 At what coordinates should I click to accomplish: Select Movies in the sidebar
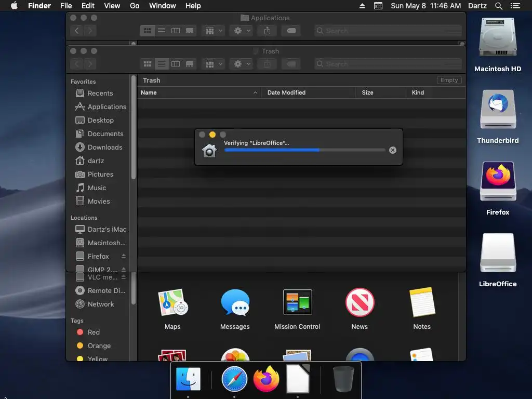click(x=92, y=201)
